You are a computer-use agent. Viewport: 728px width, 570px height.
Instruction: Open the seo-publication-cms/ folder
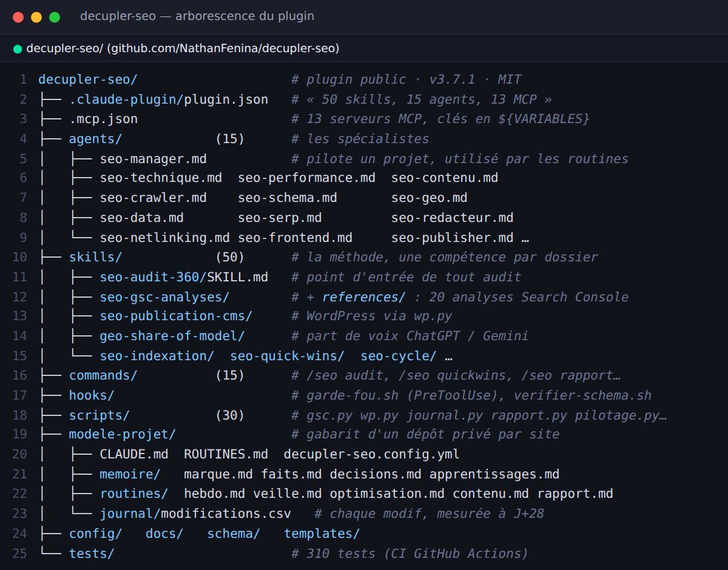176,316
